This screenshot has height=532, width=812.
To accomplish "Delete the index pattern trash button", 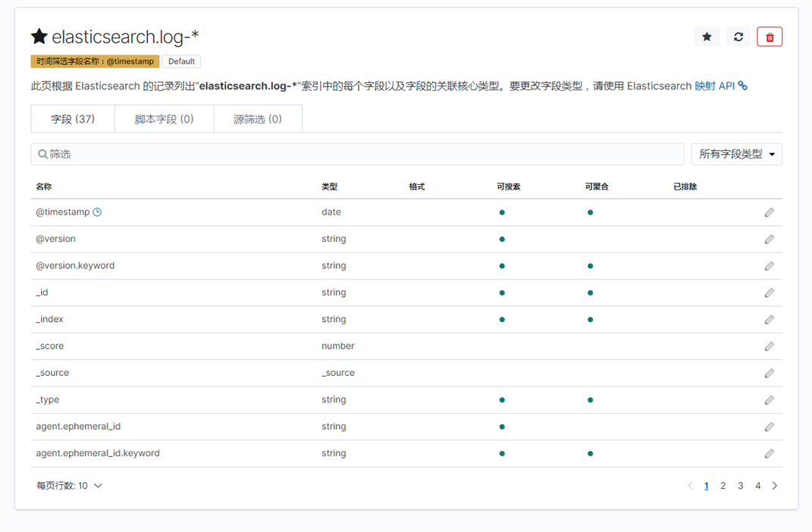I will pyautogui.click(x=770, y=36).
